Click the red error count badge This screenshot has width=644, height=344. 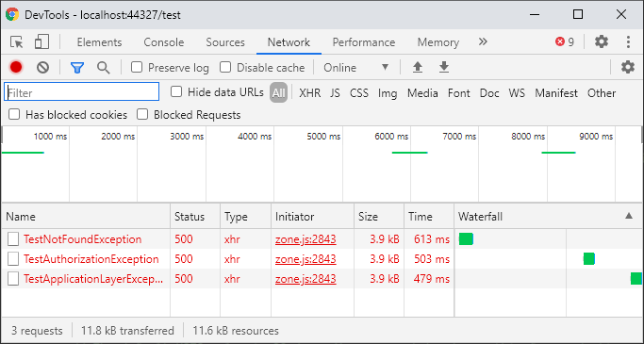tap(565, 41)
